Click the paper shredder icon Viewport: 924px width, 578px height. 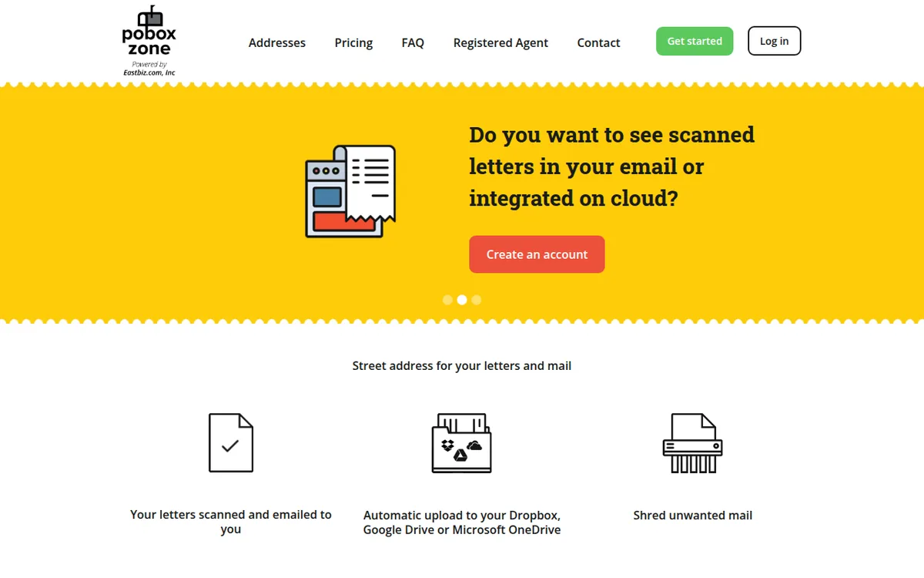pyautogui.click(x=693, y=442)
